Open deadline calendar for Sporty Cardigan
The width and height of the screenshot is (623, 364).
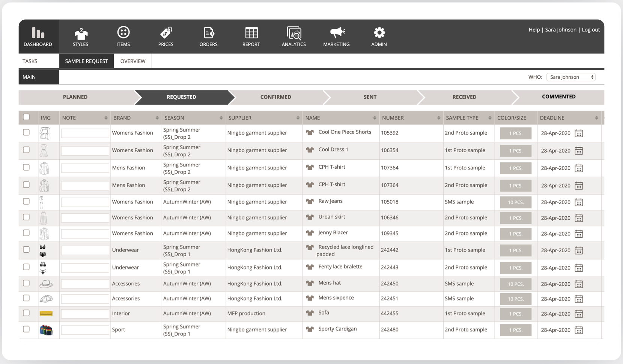579,330
